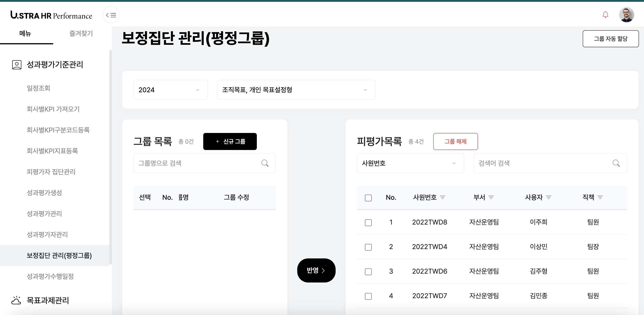
Task: Click the 신규 그룹 button
Action: point(230,141)
